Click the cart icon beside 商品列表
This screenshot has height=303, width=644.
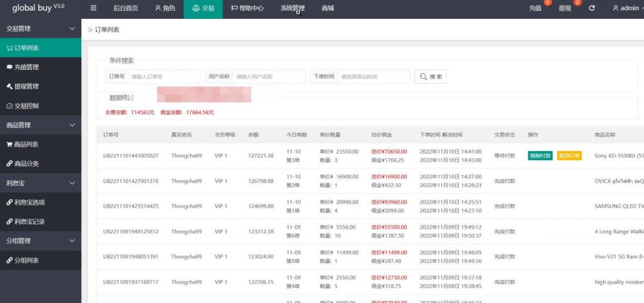9,144
